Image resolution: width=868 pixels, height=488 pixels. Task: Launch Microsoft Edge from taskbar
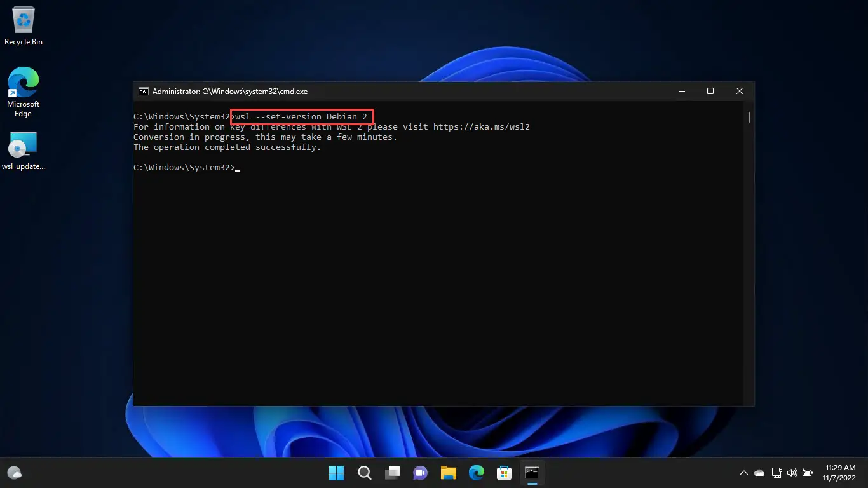(477, 473)
